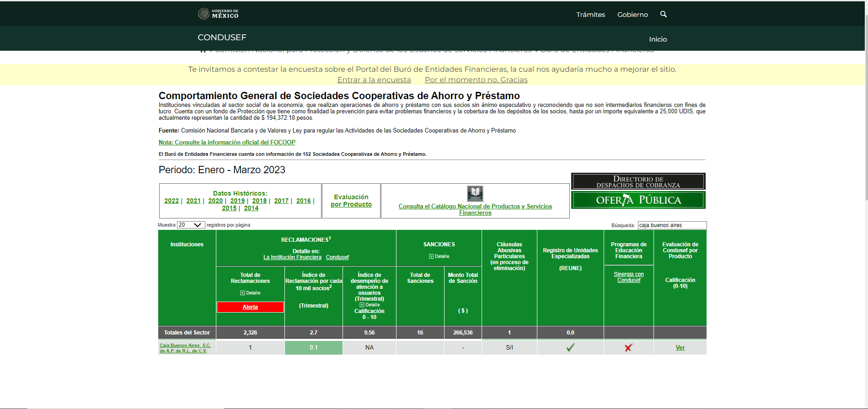868x409 pixels.
Task: Click the Totales del Sector row label
Action: [187, 333]
